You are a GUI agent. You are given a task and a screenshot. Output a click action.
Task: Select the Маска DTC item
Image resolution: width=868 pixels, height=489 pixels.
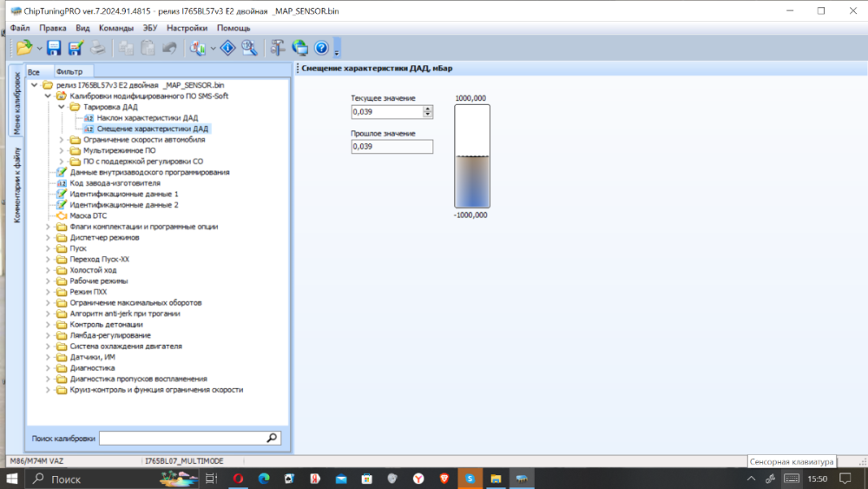point(88,216)
